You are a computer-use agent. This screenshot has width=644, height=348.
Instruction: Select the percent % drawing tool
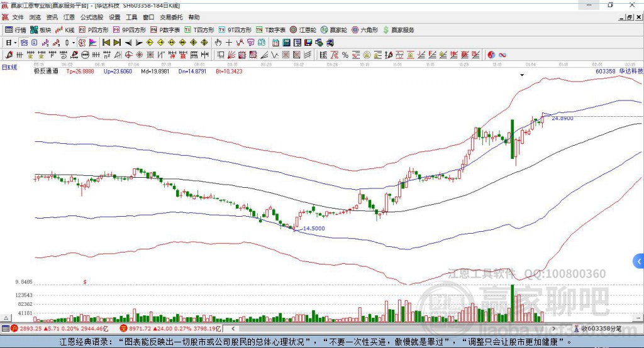click(345, 55)
